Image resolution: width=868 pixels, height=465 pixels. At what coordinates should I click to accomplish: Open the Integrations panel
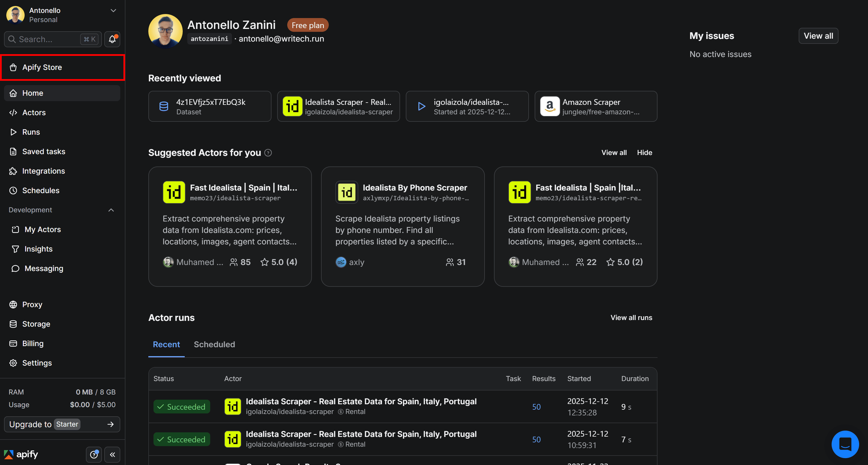click(x=44, y=171)
